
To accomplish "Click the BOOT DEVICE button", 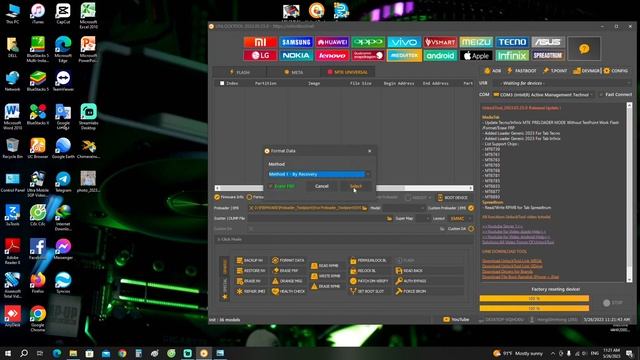I will (x=452, y=198).
